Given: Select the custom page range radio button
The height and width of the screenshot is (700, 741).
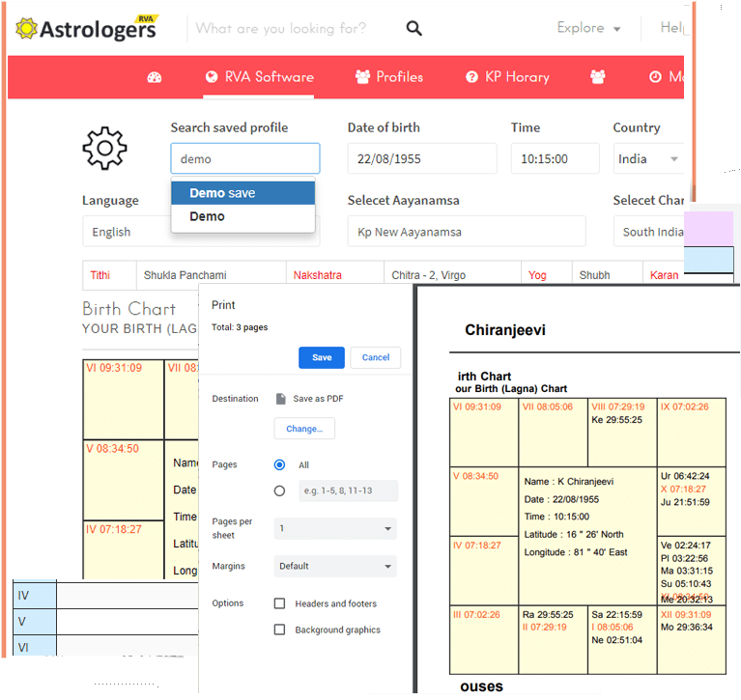Looking at the screenshot, I should [280, 490].
